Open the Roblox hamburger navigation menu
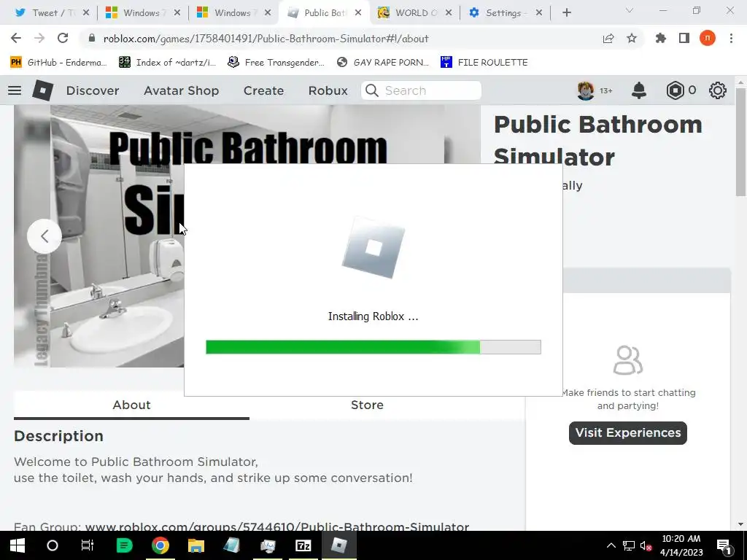This screenshot has height=560, width=747. point(15,90)
